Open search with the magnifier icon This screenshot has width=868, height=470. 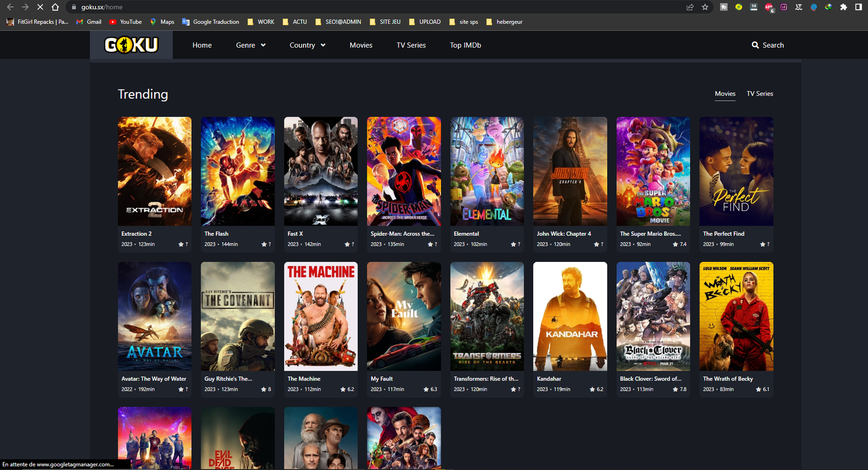tap(755, 45)
